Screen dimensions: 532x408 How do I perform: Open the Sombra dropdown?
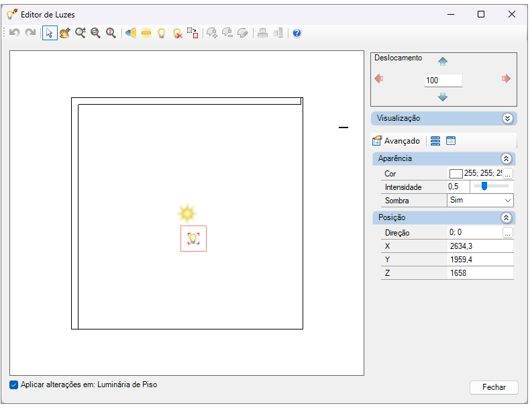point(480,200)
